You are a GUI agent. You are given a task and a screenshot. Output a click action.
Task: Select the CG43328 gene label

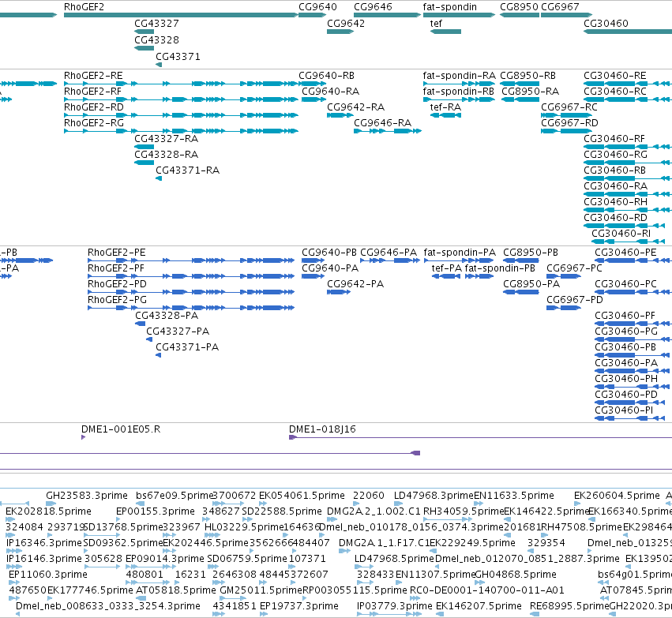pyautogui.click(x=156, y=39)
